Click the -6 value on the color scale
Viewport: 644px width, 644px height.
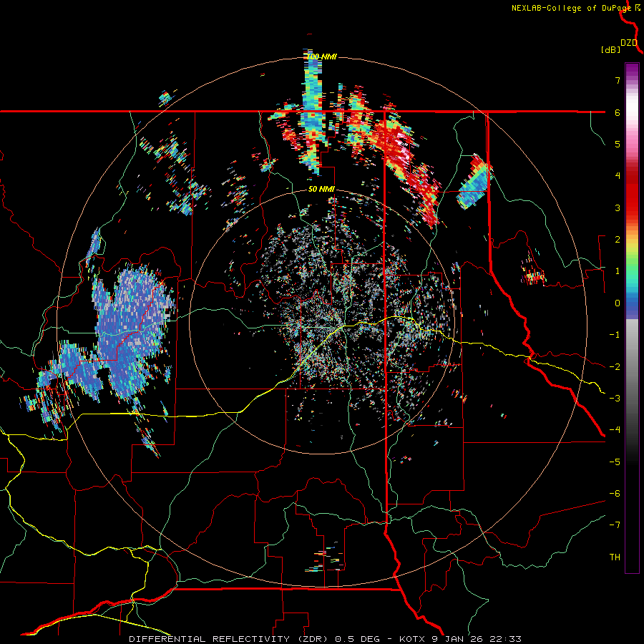click(x=615, y=494)
